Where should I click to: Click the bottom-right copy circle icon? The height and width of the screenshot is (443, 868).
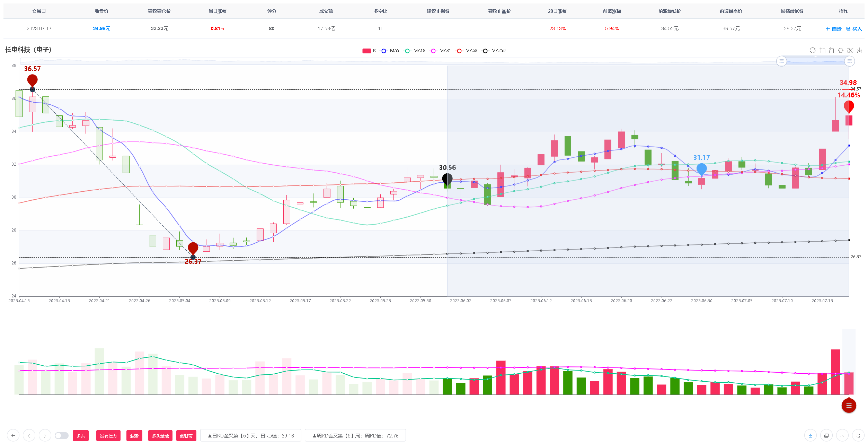(826, 435)
